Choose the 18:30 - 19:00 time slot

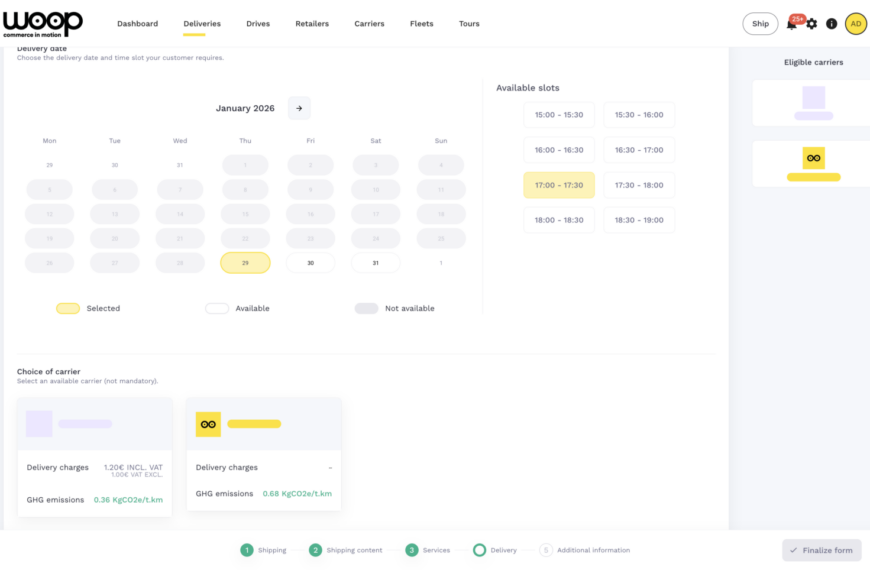(x=639, y=220)
